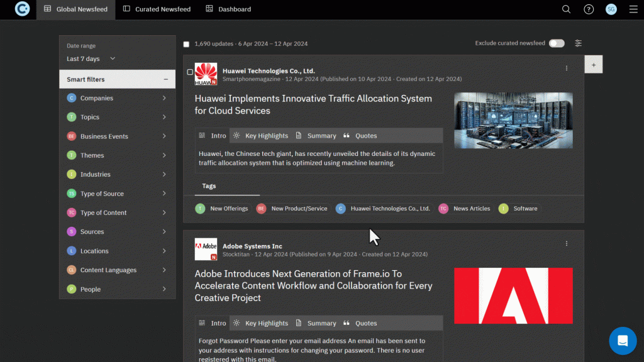Open the search icon in the top bar
Viewport: 644px width, 362px height.
pyautogui.click(x=566, y=9)
